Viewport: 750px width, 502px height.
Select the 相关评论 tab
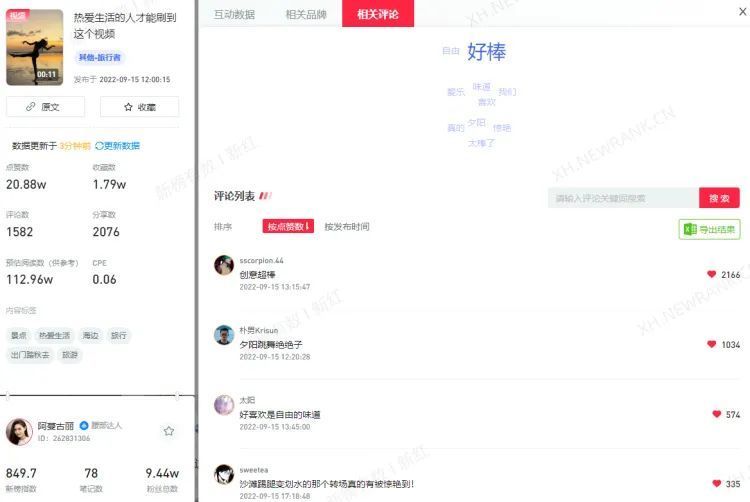pos(378,13)
